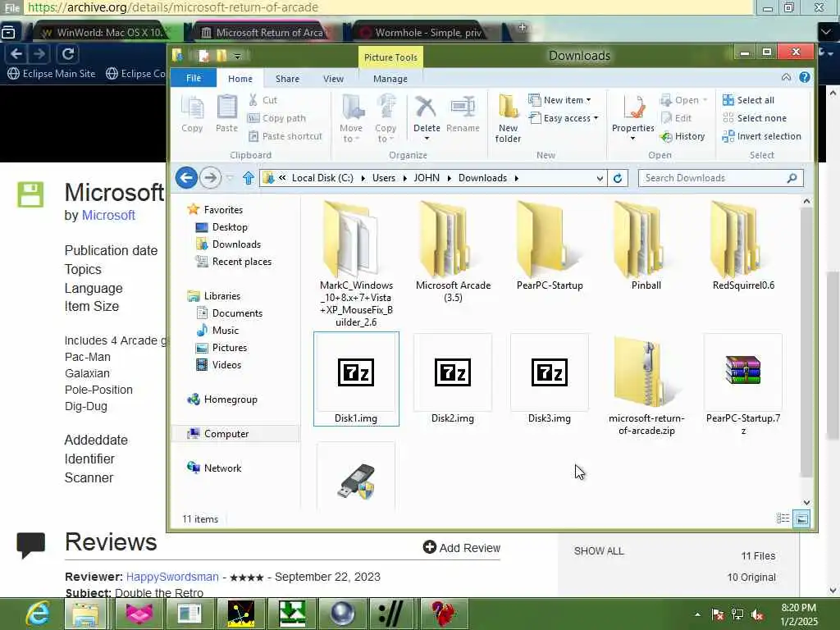The height and width of the screenshot is (630, 840).
Task: Click Users in the address breadcrumb
Action: click(x=384, y=178)
